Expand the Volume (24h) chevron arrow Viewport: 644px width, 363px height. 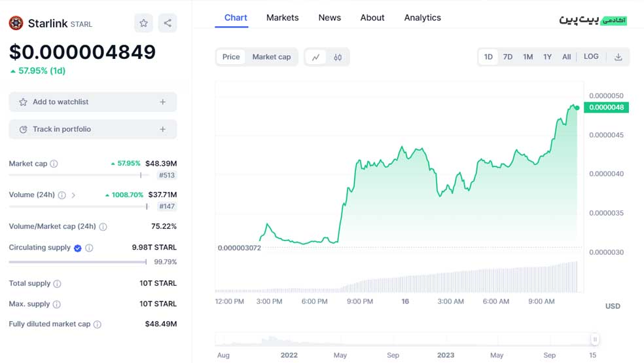click(73, 195)
